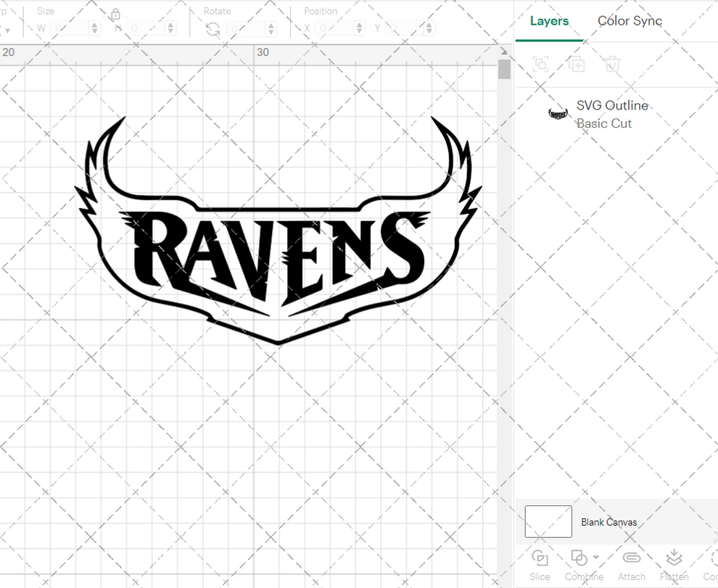Click the Combine tool icon

point(578,558)
